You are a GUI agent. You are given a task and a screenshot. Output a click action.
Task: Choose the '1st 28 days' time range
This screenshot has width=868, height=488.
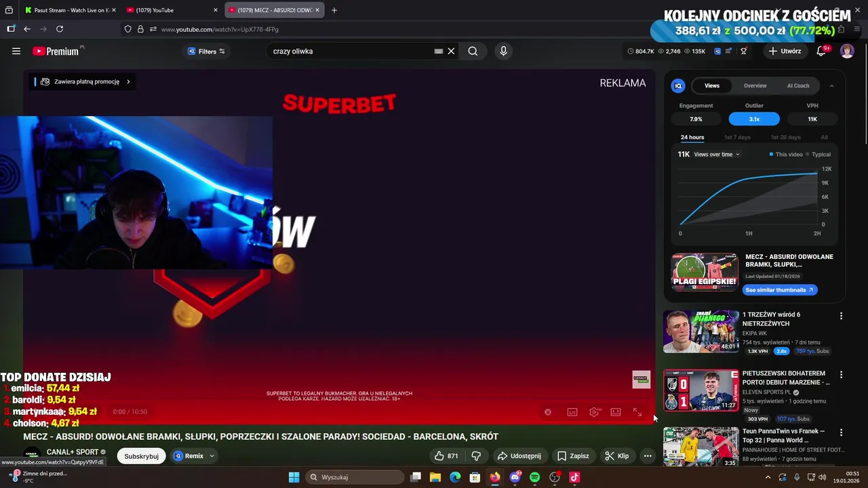[x=786, y=138]
